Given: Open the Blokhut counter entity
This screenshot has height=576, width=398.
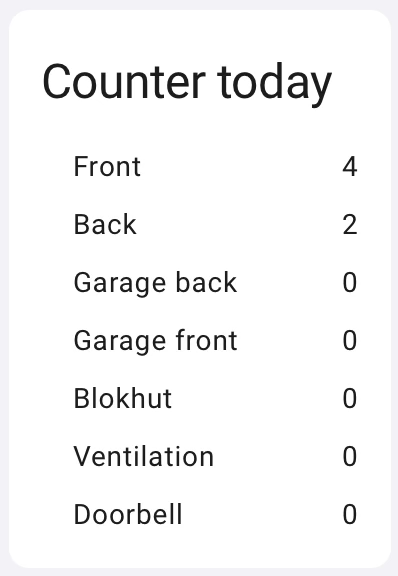Looking at the screenshot, I should click(x=215, y=398).
